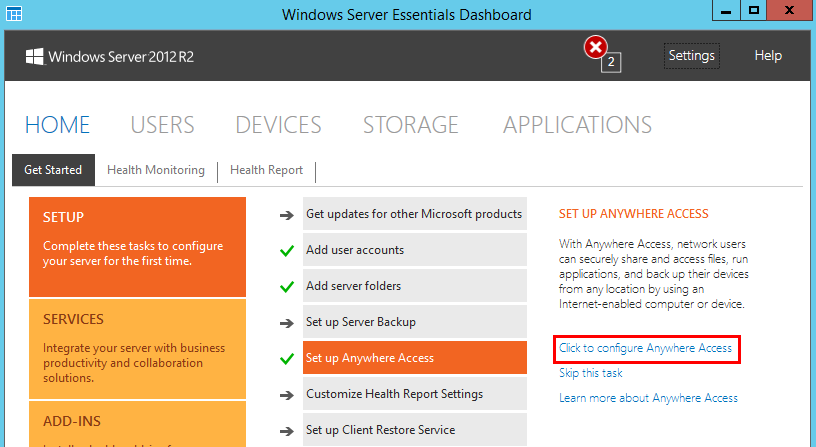The width and height of the screenshot is (816, 447).
Task: Click the Windows Server 2012 R2 logo
Action: click(110, 56)
